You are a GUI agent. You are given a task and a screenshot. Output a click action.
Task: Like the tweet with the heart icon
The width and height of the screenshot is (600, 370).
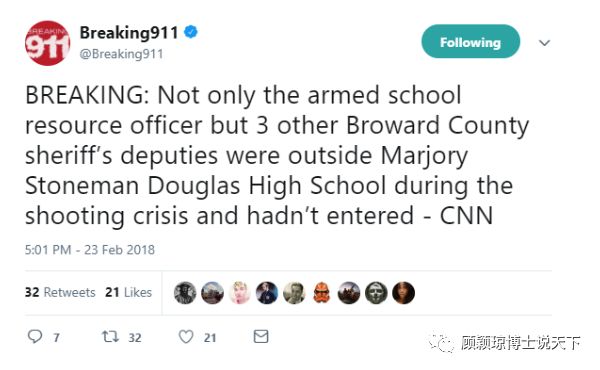pos(186,337)
